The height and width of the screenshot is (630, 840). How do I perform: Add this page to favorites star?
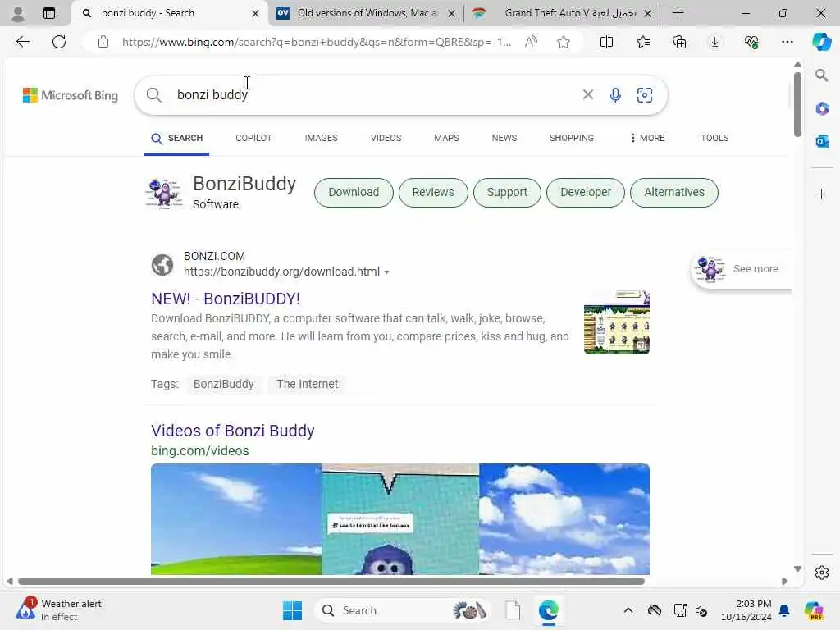click(563, 42)
